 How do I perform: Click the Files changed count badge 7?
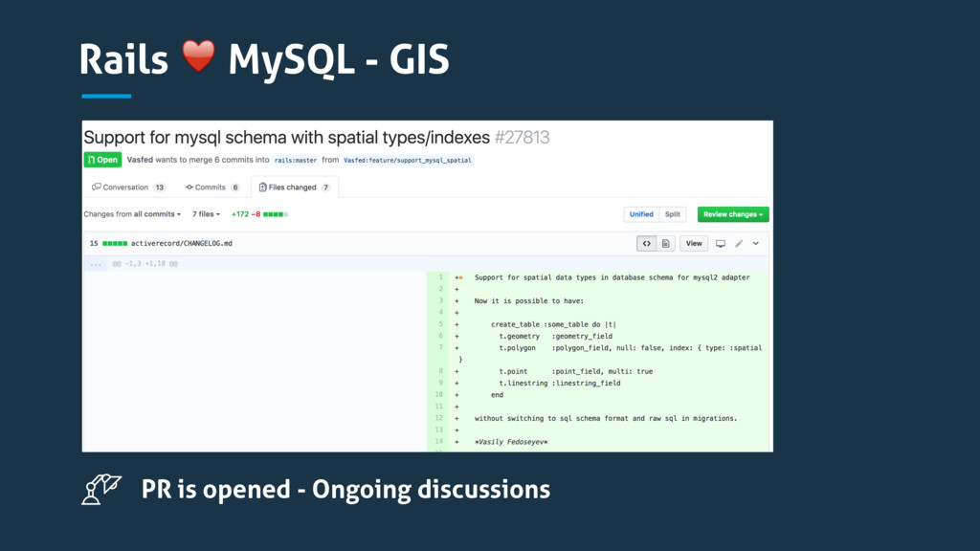pyautogui.click(x=325, y=187)
